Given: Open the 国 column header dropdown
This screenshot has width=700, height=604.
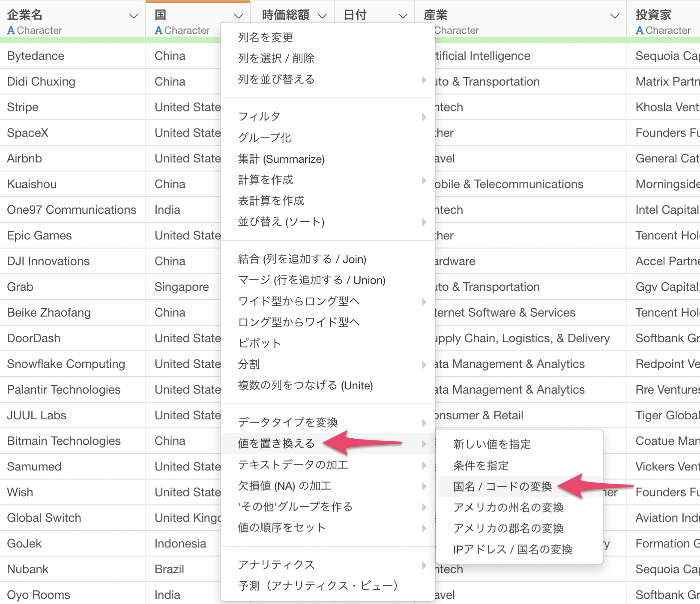Looking at the screenshot, I should click(239, 16).
